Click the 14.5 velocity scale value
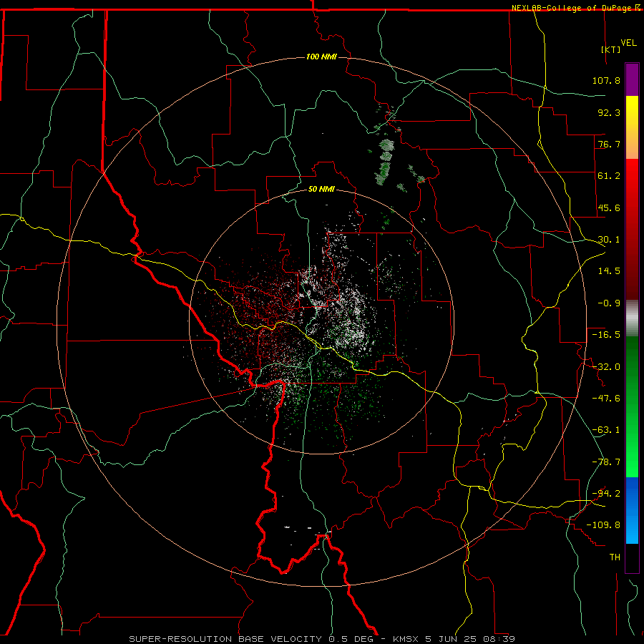Viewport: 644px width, 644px height. tap(609, 271)
